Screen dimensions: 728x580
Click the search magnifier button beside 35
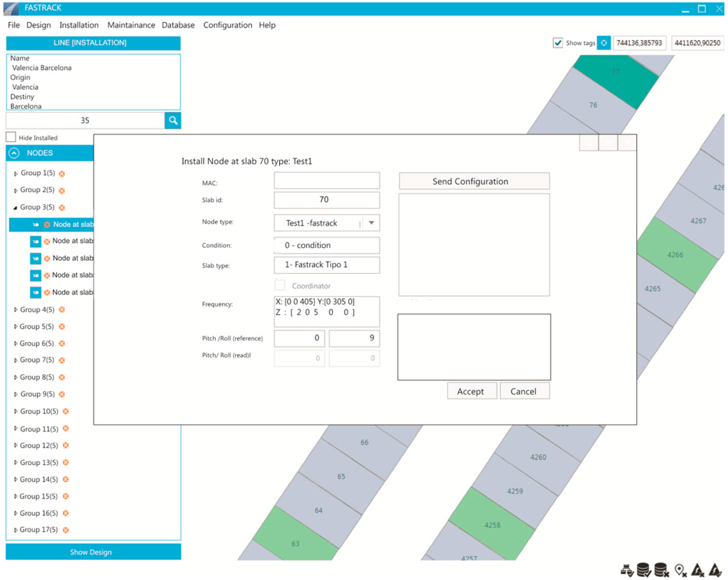[x=173, y=121]
